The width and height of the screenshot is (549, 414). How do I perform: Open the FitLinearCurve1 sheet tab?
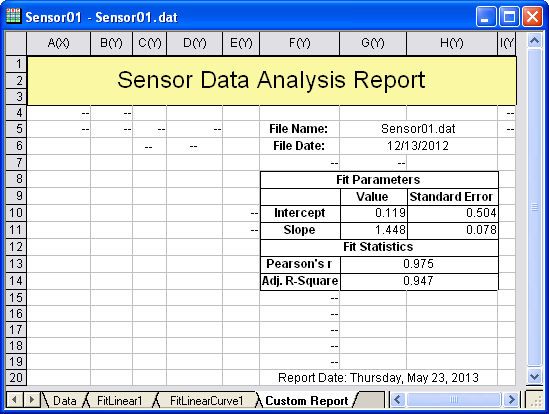[x=206, y=400]
